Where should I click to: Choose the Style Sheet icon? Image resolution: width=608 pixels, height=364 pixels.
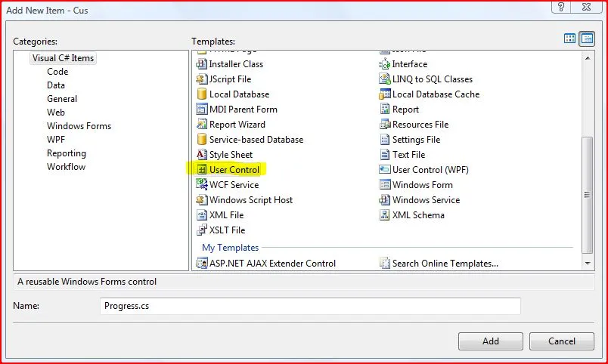tap(202, 155)
